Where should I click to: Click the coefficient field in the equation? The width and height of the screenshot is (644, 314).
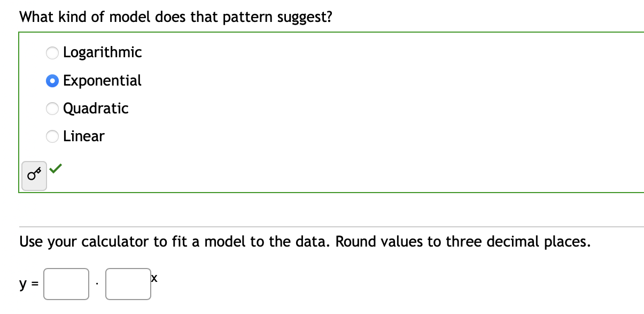pyautogui.click(x=66, y=284)
